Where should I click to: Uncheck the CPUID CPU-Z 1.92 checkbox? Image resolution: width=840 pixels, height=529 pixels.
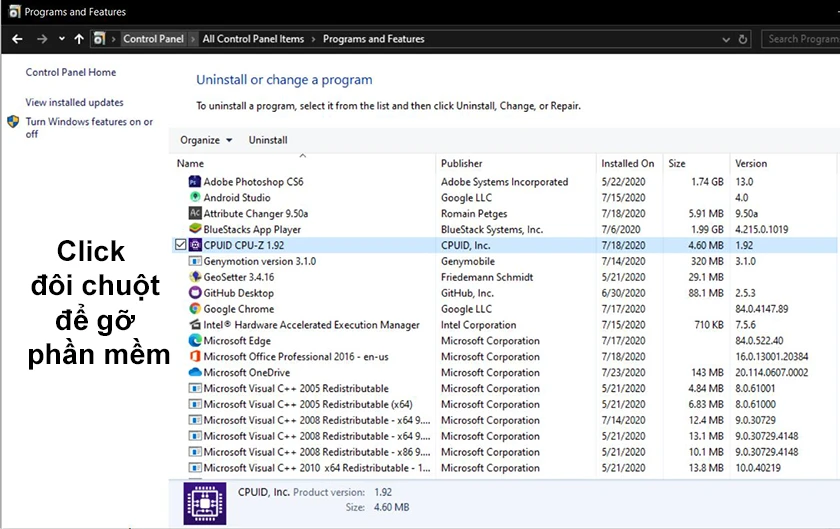181,245
